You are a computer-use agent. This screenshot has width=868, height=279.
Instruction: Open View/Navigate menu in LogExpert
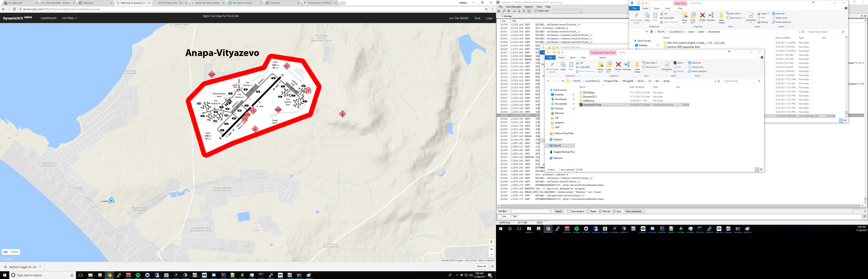tap(513, 7)
